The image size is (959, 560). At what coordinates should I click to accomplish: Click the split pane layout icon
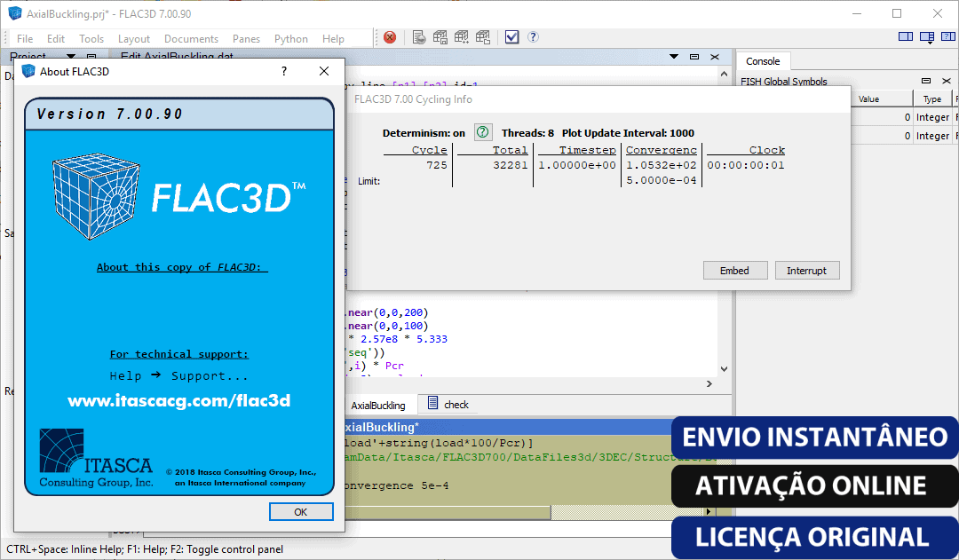(906, 36)
